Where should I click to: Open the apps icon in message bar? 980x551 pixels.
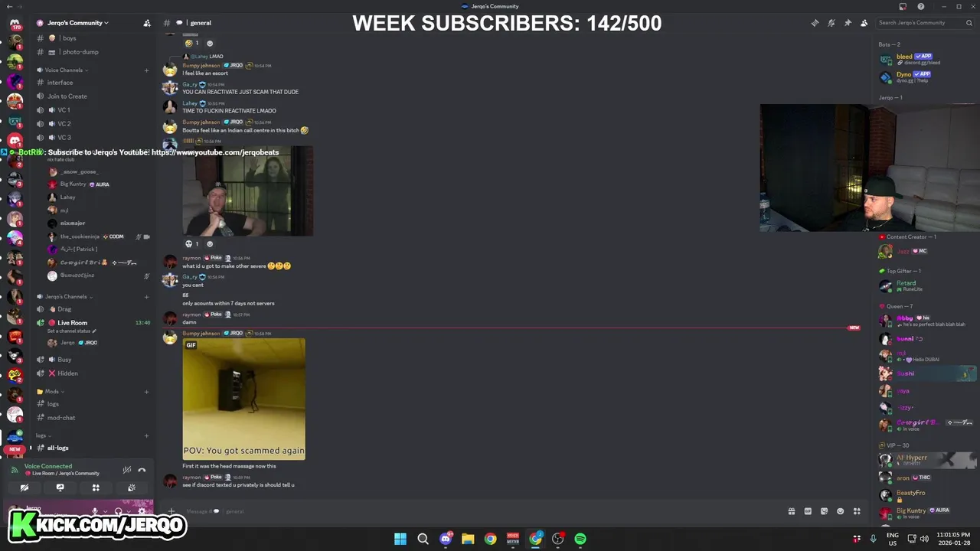pos(857,511)
